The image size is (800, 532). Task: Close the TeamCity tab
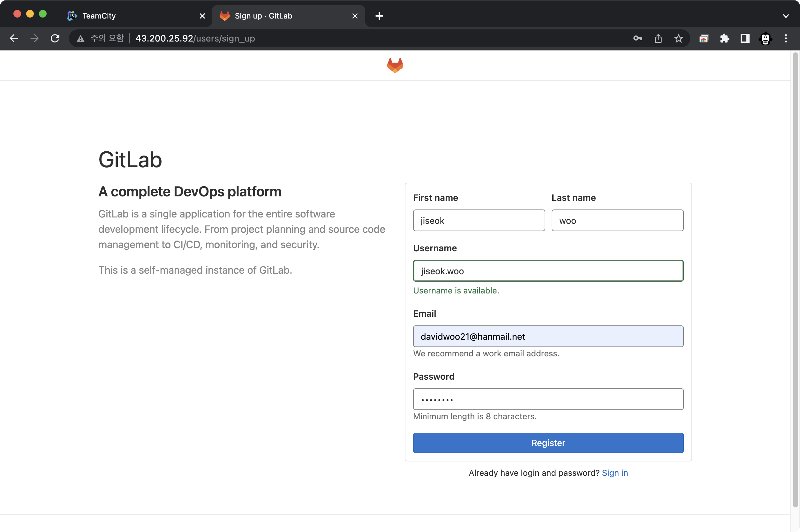tap(202, 16)
